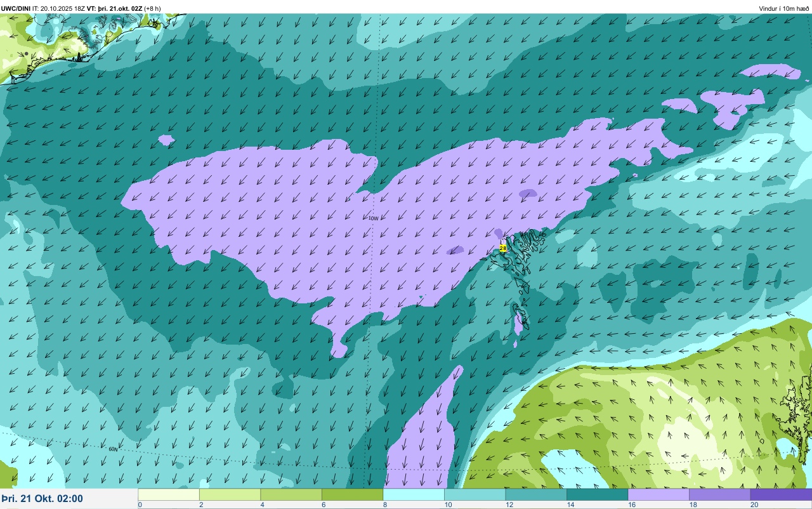Click the '10W' longitude label
812x509 pixels.
(x=373, y=218)
